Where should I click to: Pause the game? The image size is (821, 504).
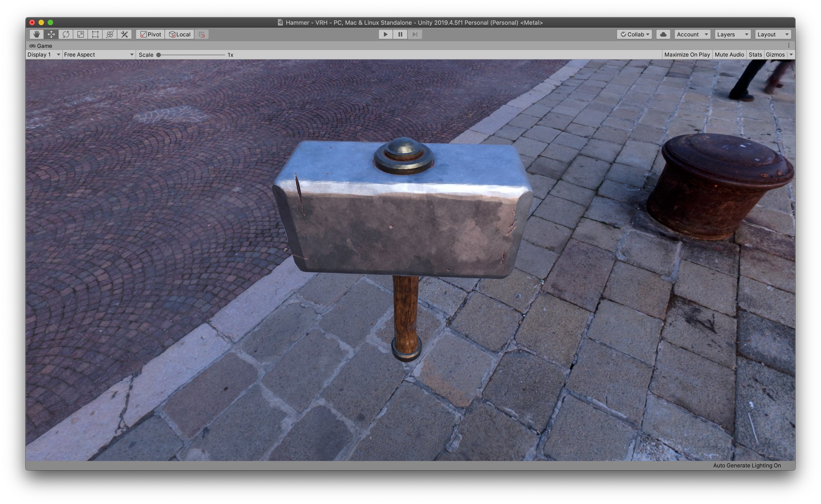(400, 35)
